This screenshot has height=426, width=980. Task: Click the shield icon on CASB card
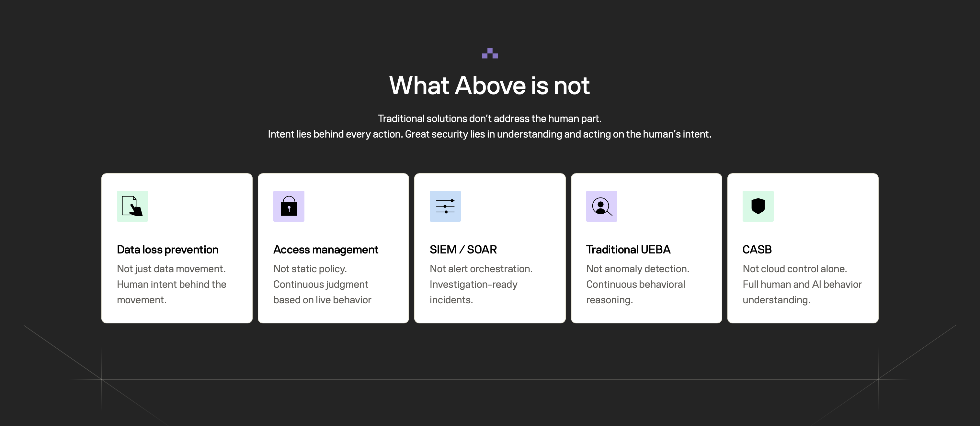pos(758,206)
